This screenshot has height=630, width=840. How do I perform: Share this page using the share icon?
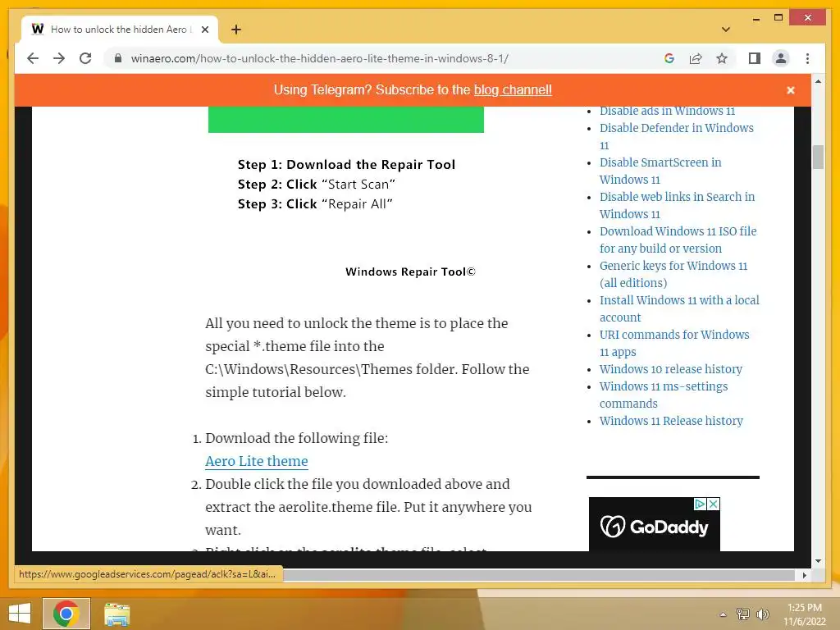[x=696, y=58]
